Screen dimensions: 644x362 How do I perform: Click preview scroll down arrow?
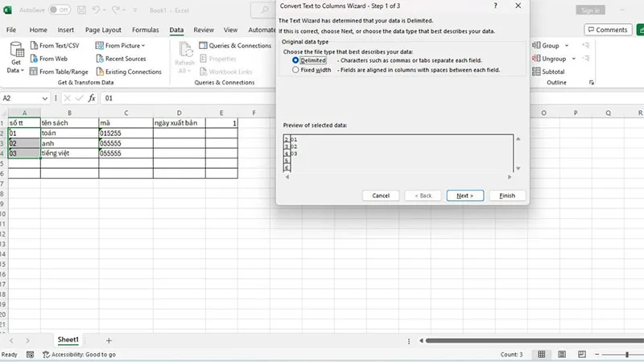coord(518,168)
